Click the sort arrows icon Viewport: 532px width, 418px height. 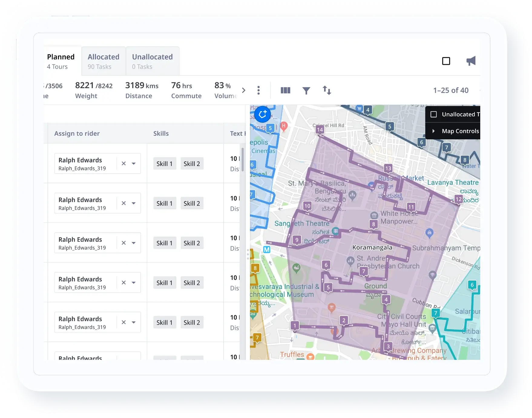pyautogui.click(x=327, y=90)
